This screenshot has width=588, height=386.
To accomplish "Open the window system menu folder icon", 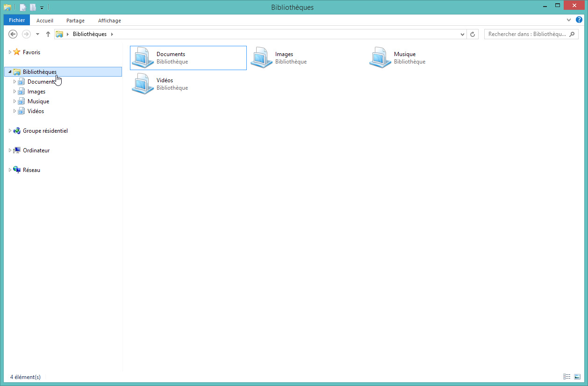I will point(7,7).
